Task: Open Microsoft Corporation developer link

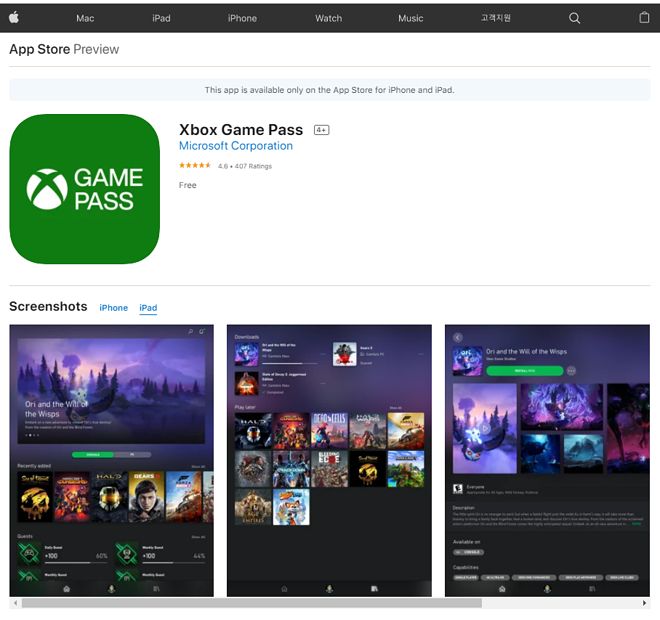Action: [236, 146]
